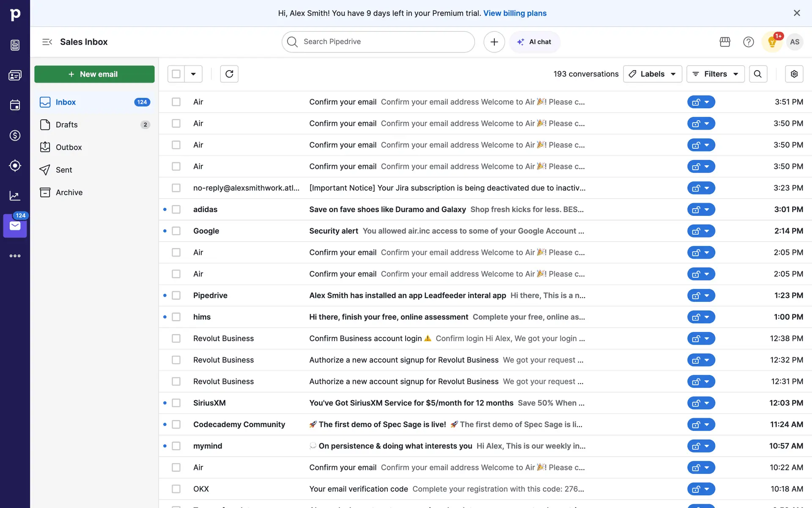Viewport: 812px width, 508px height.
Task: Open the Filters dropdown
Action: [x=715, y=74]
